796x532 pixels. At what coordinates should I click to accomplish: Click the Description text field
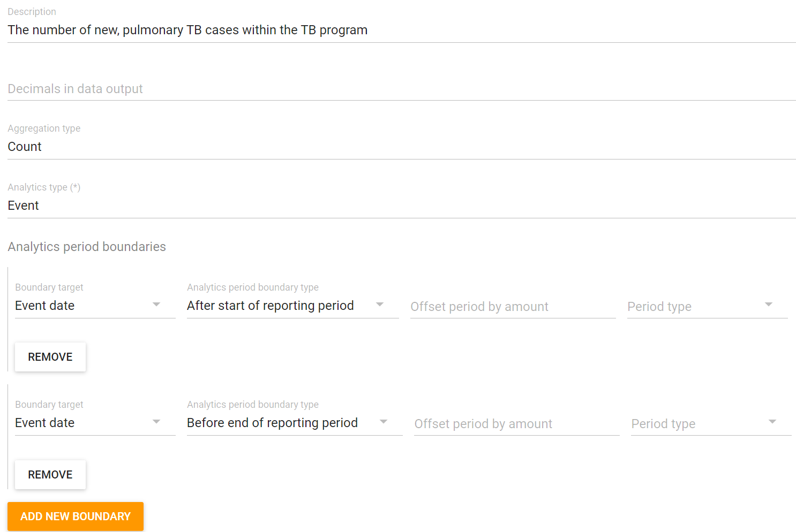(x=401, y=30)
